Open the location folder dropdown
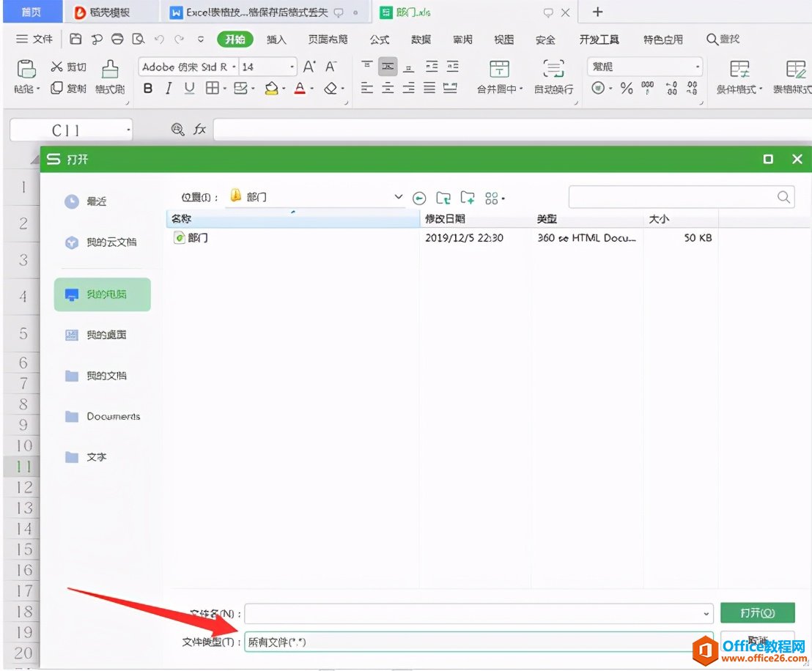This screenshot has width=812, height=671. (x=398, y=197)
